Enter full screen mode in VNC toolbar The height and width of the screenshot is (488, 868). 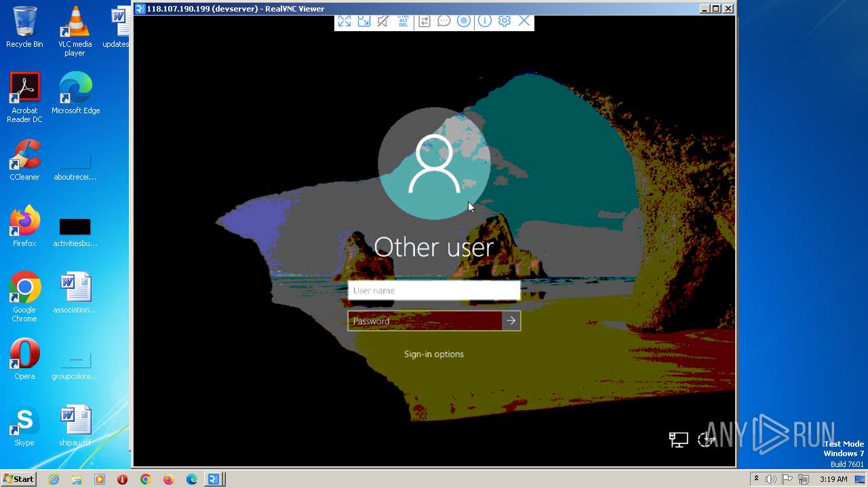[344, 21]
